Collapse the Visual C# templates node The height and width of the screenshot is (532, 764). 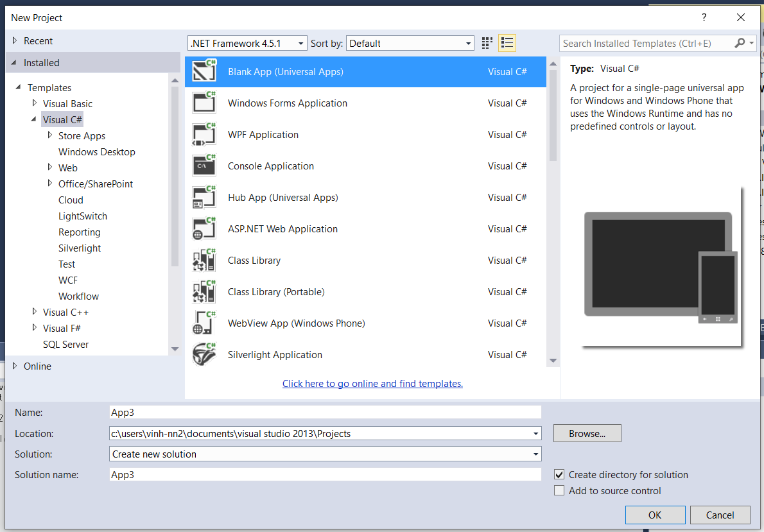pos(34,119)
